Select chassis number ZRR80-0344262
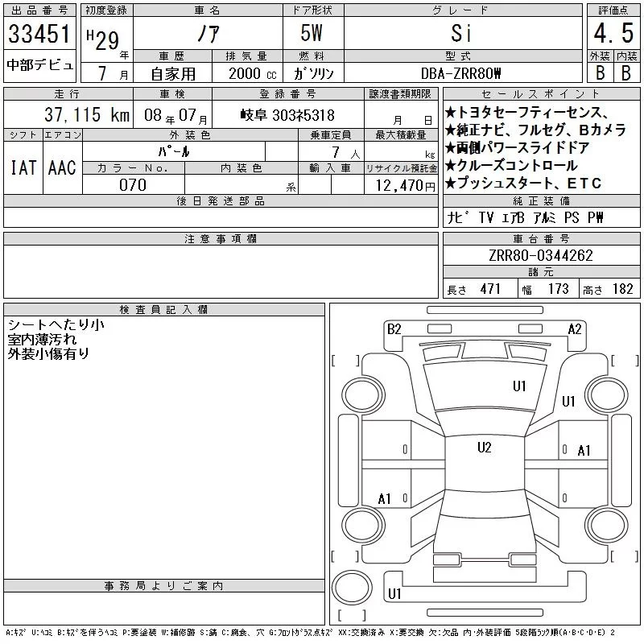 pos(541,255)
